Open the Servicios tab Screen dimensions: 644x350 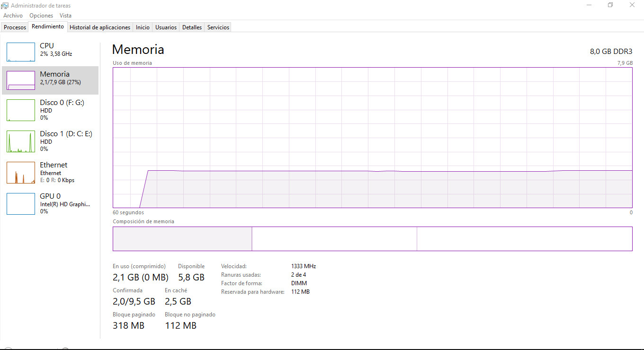click(x=218, y=27)
